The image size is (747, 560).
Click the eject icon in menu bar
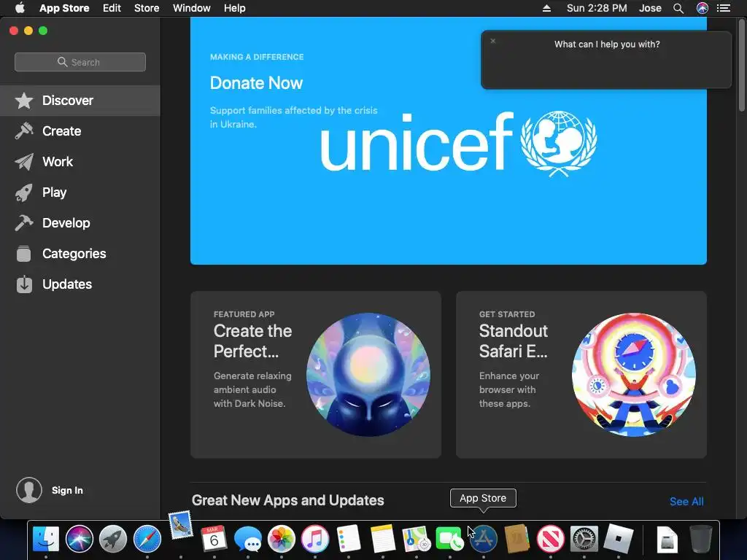point(547,8)
